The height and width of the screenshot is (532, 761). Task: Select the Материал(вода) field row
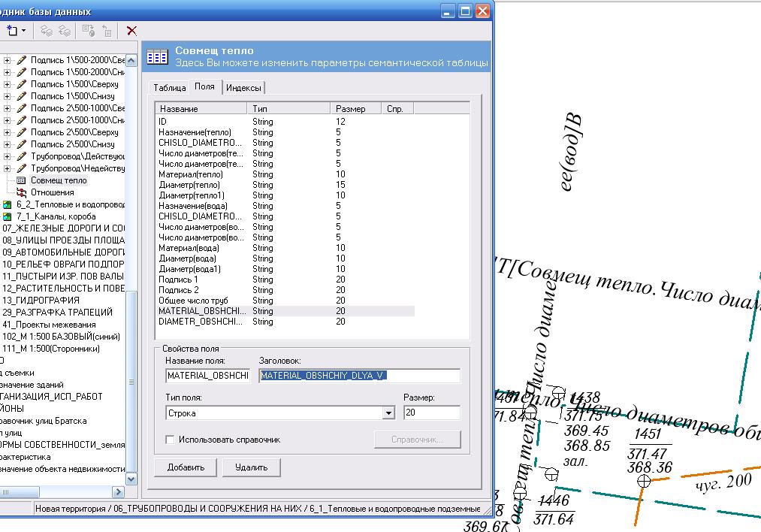286,248
